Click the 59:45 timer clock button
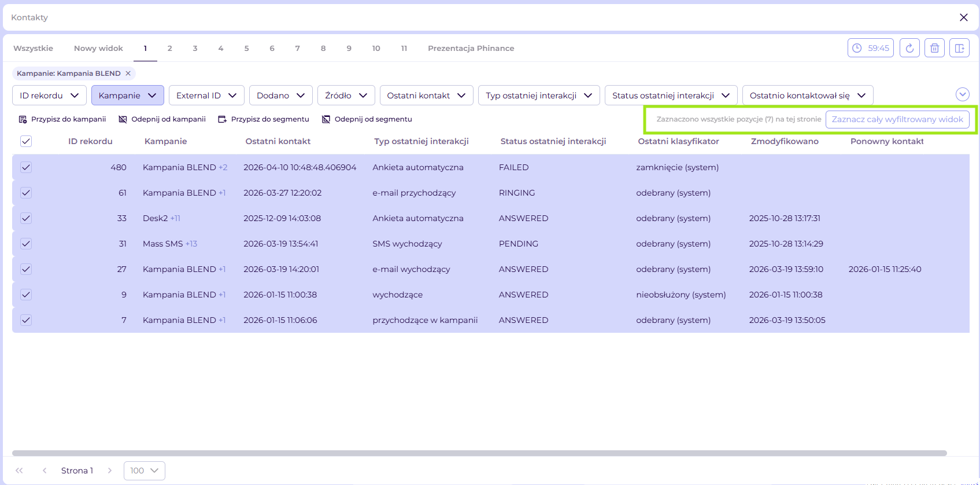980x485 pixels. click(871, 48)
